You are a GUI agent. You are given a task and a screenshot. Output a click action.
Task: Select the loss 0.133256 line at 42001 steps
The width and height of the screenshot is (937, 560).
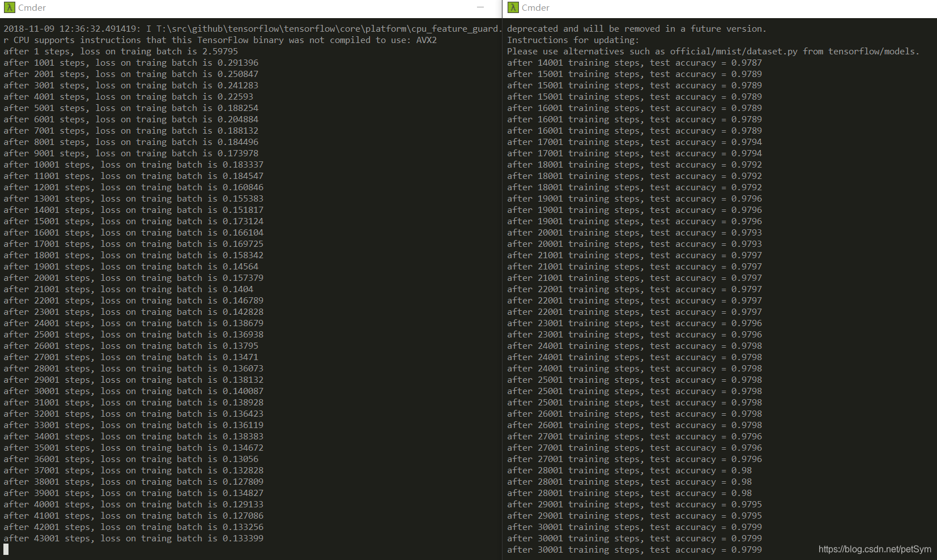coord(134,527)
